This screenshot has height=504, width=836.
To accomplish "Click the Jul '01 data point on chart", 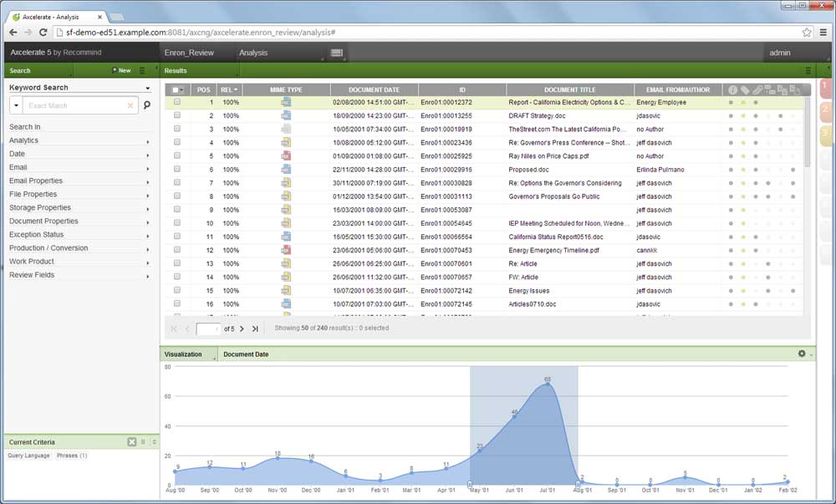I will [548, 384].
